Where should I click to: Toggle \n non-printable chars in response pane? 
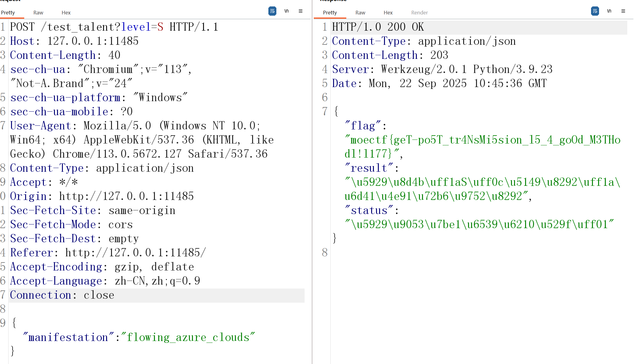(609, 11)
